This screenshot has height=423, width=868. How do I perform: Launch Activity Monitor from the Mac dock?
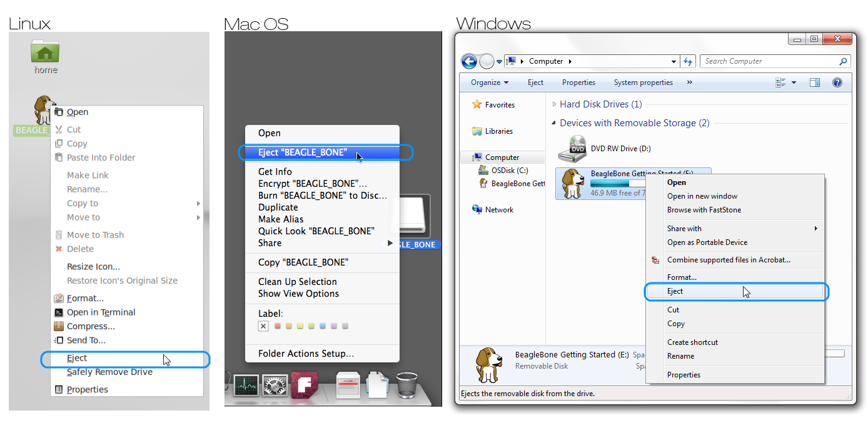(246, 386)
